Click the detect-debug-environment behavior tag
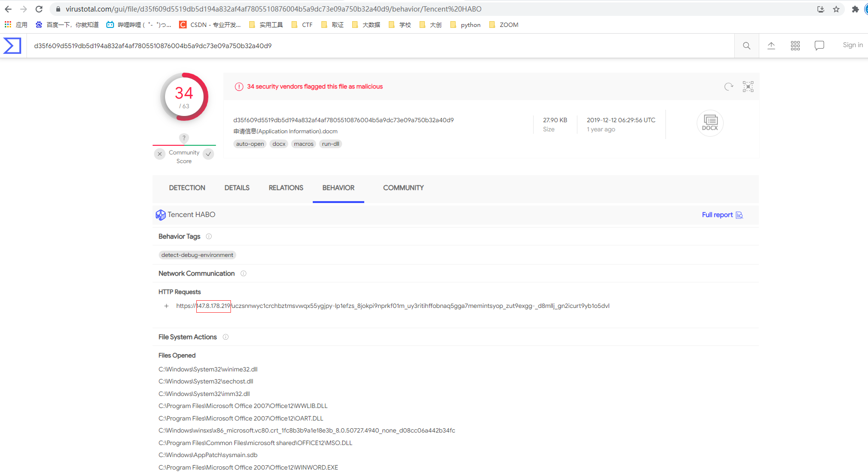This screenshot has width=868, height=472. coord(197,255)
